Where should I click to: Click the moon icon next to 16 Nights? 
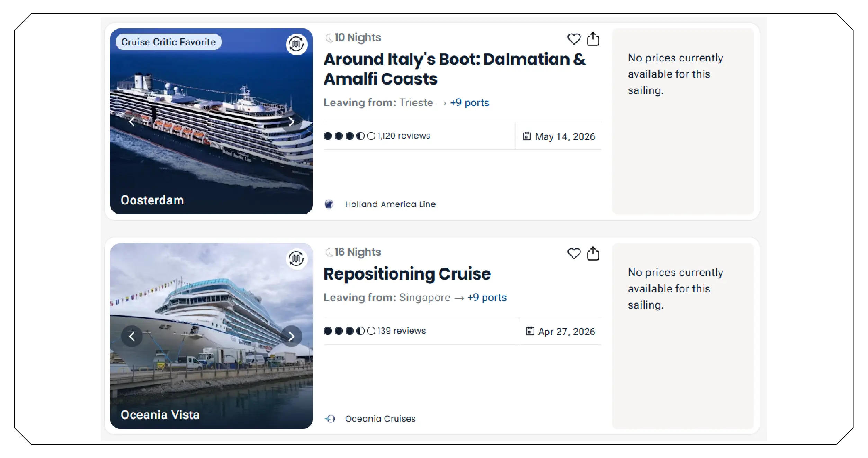point(328,252)
